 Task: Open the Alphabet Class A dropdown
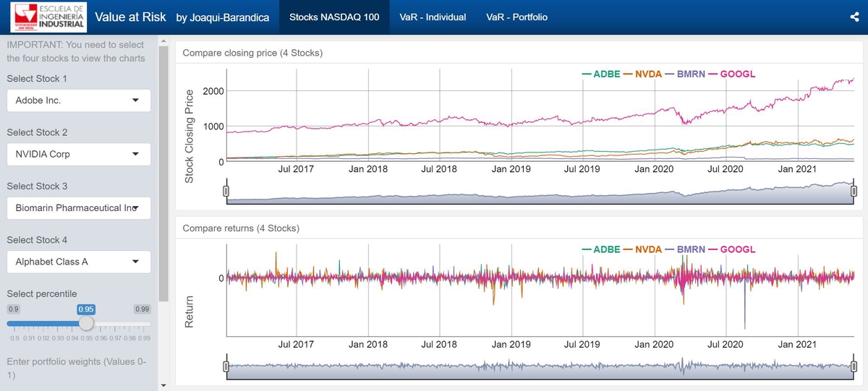point(79,262)
